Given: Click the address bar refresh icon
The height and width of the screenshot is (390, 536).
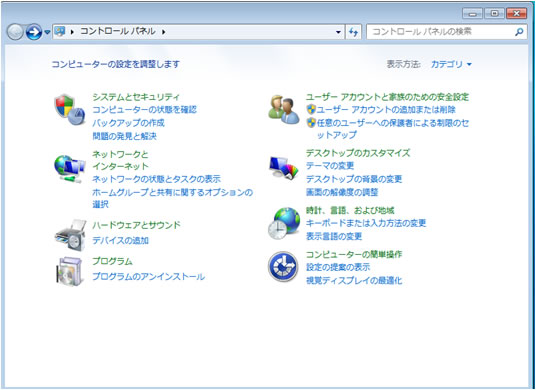Looking at the screenshot, I should (353, 32).
